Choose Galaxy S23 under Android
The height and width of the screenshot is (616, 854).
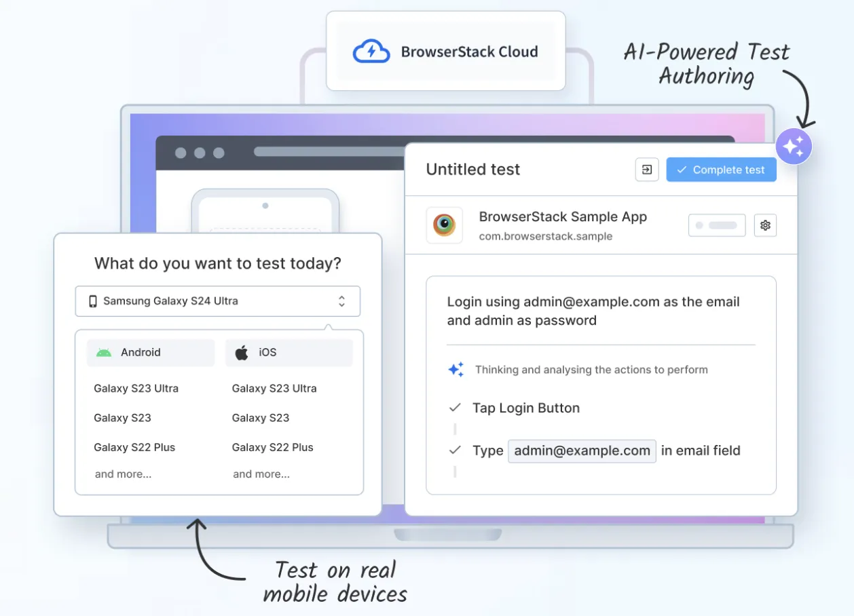coord(122,418)
